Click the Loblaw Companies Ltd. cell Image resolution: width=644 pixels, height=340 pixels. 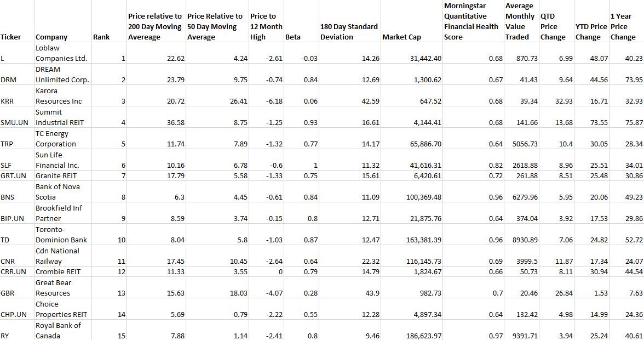pos(61,53)
